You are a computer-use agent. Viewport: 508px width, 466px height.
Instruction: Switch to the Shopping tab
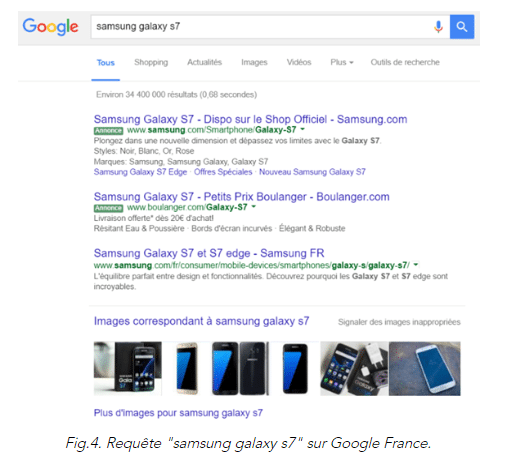151,62
